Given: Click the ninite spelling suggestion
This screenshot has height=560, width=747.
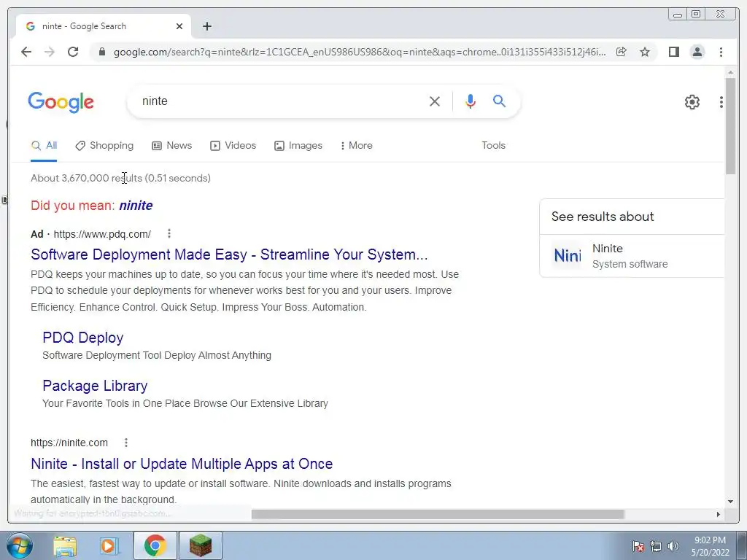Looking at the screenshot, I should point(136,206).
